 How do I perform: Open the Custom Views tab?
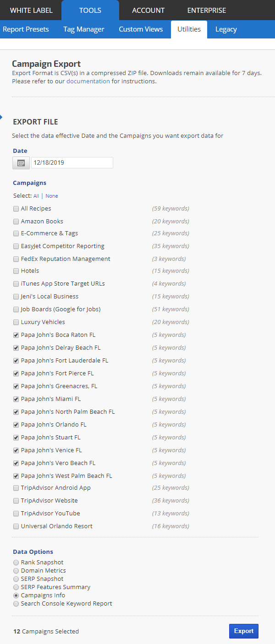coord(141,29)
